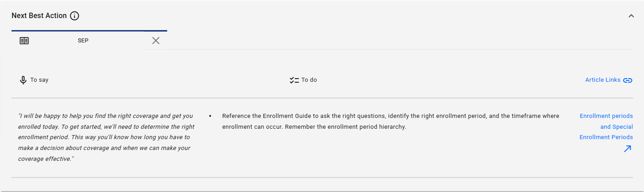Open the Article Links text link
This screenshot has width=644, height=192.
pos(603,80)
